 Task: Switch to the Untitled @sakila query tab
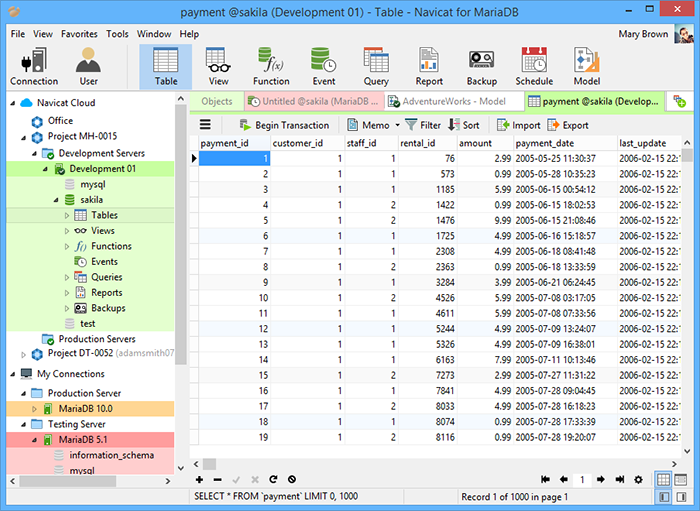(314, 101)
